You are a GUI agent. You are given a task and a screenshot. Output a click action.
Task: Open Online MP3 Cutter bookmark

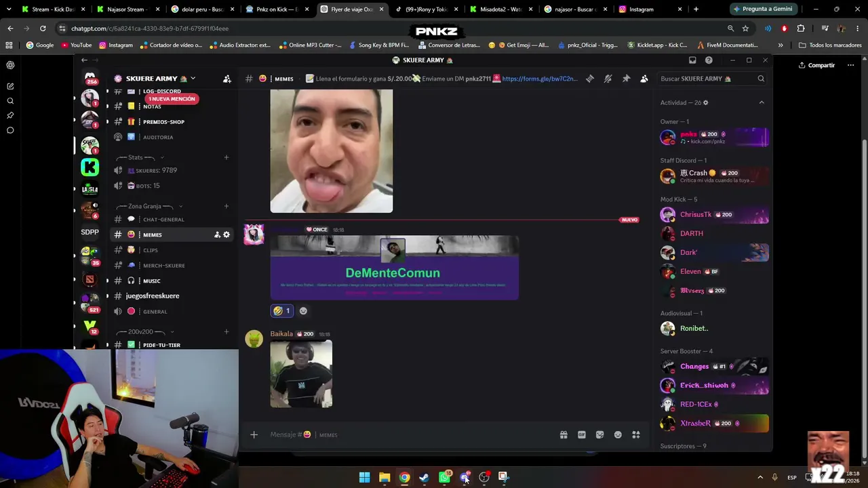tap(309, 45)
